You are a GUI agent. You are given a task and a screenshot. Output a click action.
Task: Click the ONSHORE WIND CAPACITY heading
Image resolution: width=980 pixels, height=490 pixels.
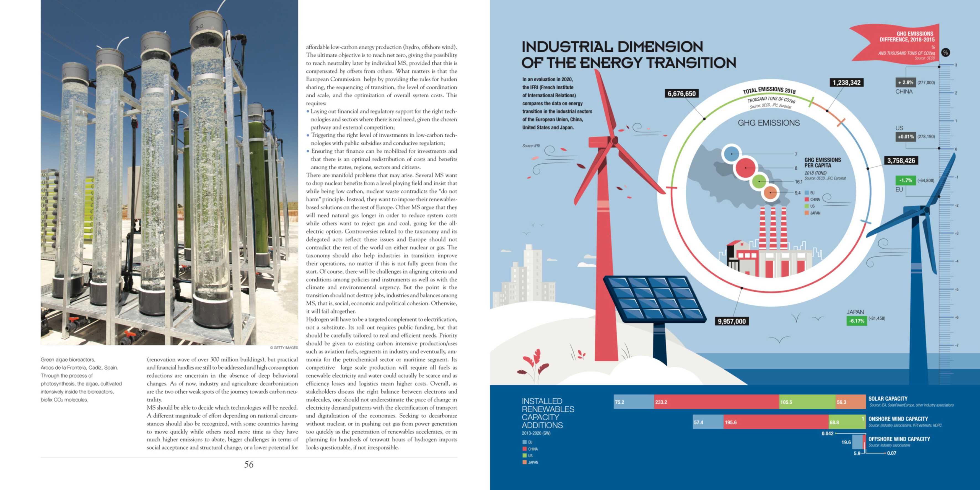tap(898, 418)
